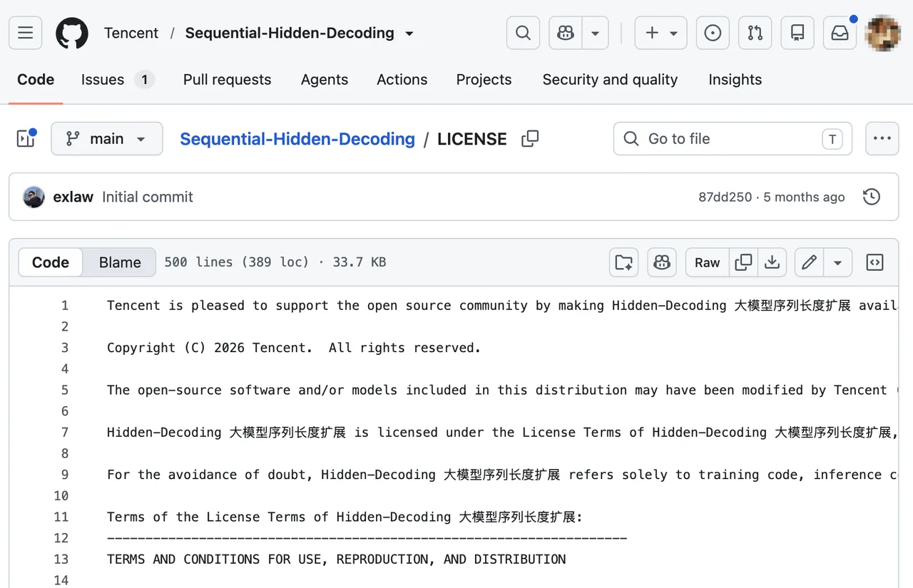Open the global navigation hamburger menu

[x=26, y=33]
